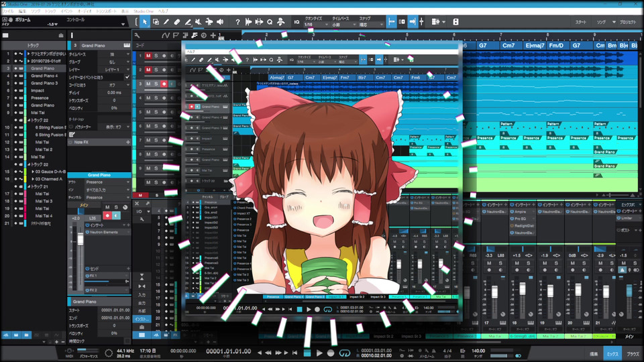Select the Bend tool
The width and height of the screenshot is (644, 362).
coord(209,21)
